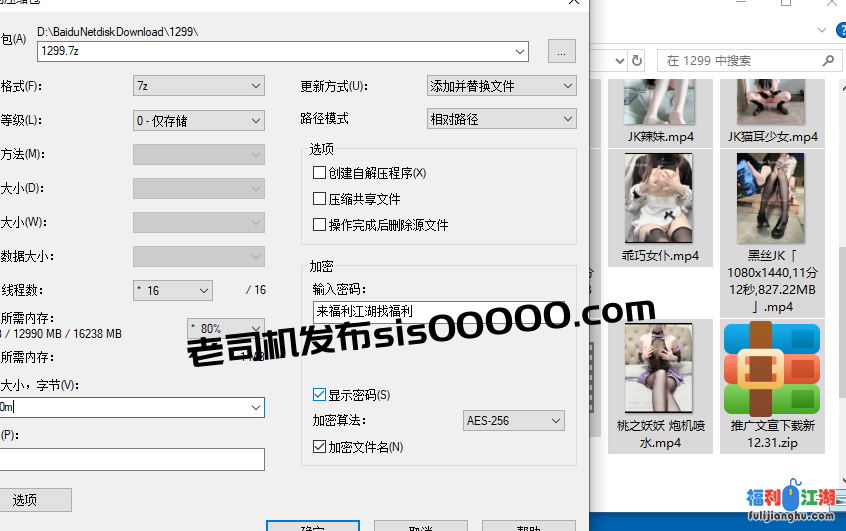The image size is (846, 531).
Task: Change the CPU thread count dropdown showing 16
Action: point(173,290)
